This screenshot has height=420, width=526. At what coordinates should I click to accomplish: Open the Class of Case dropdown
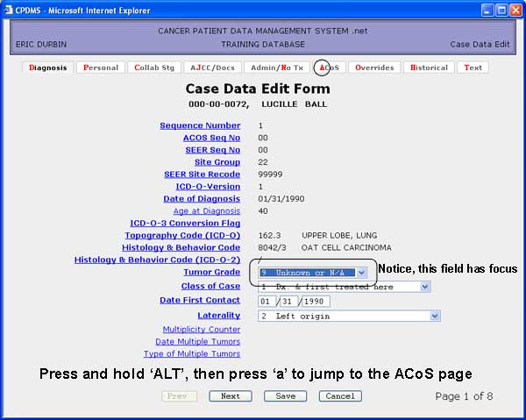coord(425,287)
